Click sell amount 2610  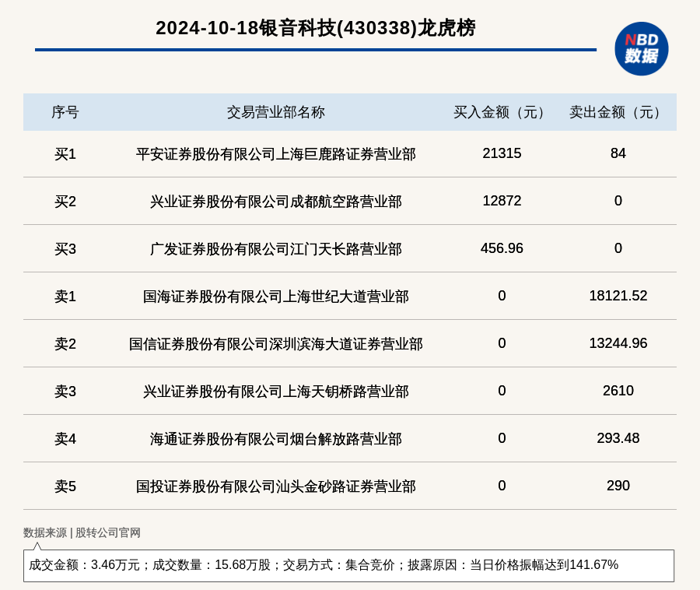point(618,391)
